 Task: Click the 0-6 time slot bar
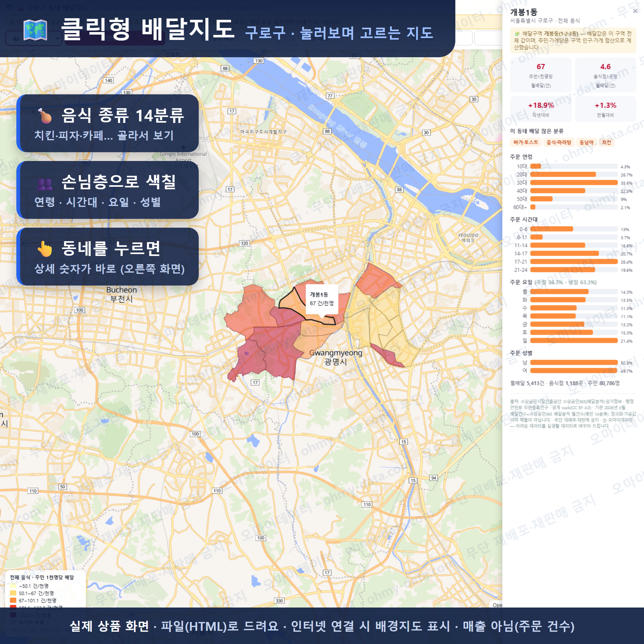574,229
